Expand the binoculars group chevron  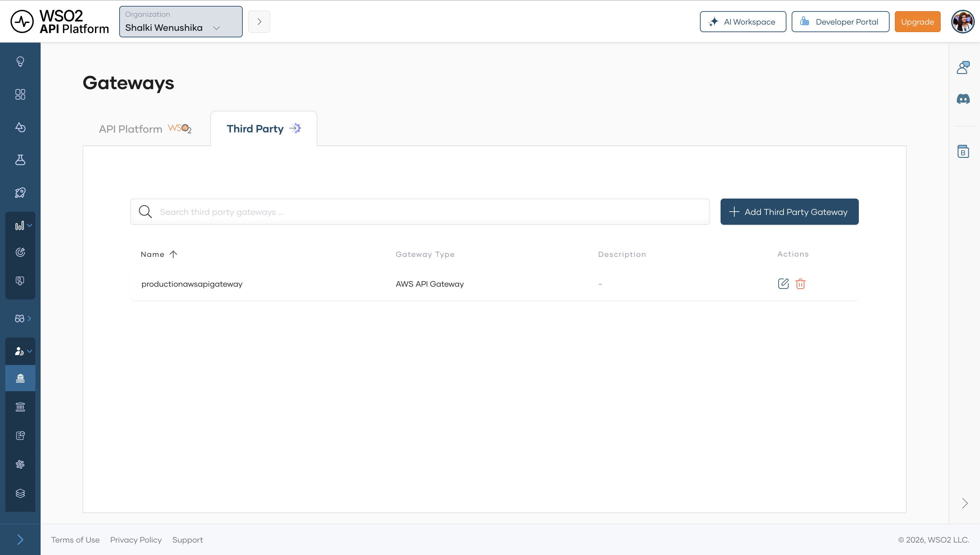coord(30,318)
